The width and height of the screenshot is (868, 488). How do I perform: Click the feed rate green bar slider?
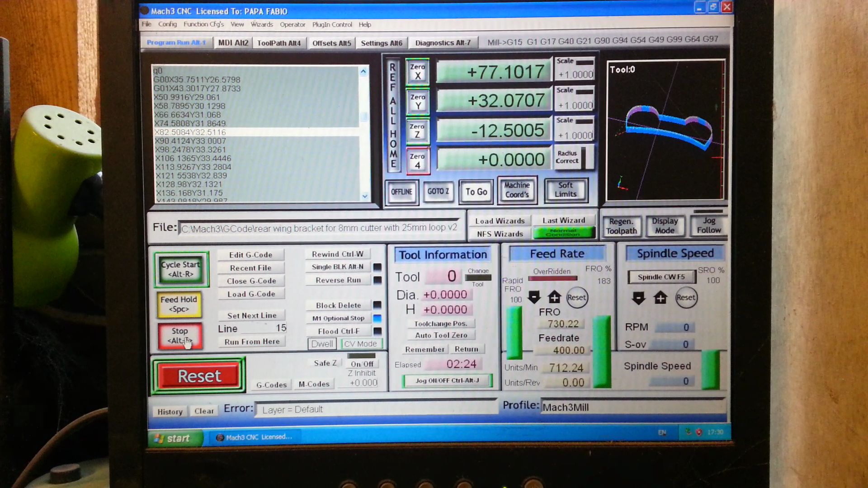point(602,351)
